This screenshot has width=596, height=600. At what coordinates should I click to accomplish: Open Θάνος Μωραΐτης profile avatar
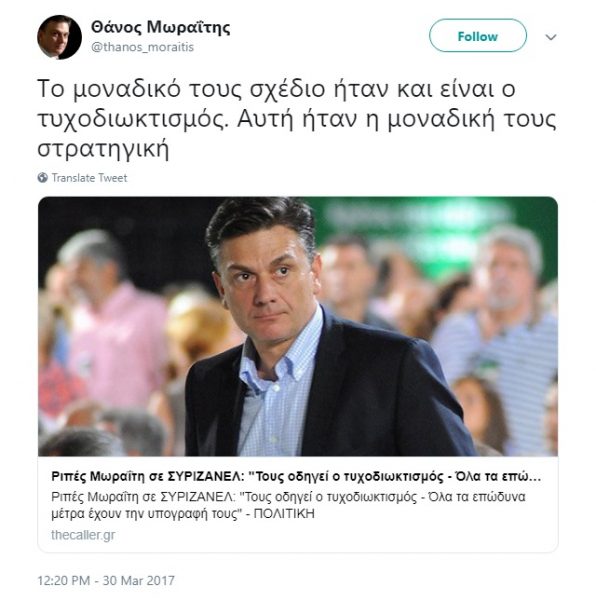[x=59, y=37]
